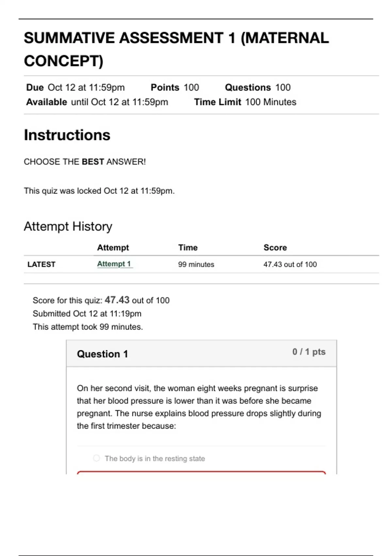Click the 'This quiz was locked' notice

[99, 191]
